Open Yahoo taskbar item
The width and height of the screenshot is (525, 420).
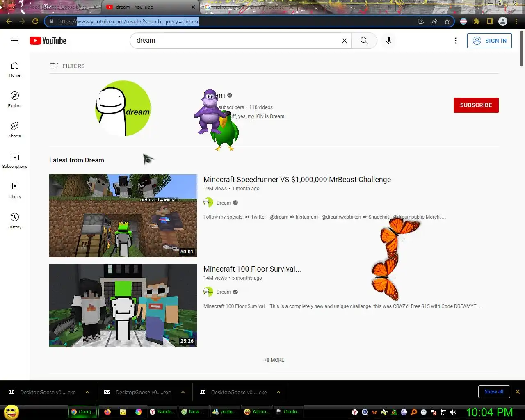[x=256, y=412]
